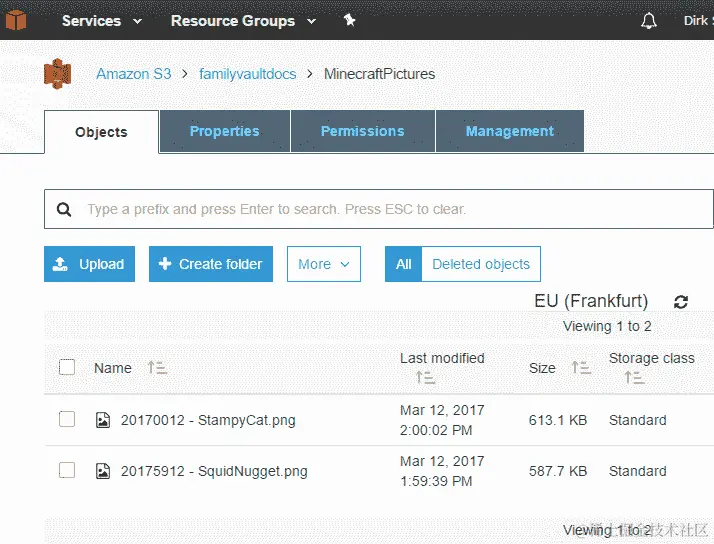Refresh the object list with the reload icon
Image resolution: width=714 pixels, height=544 pixels.
pos(681,301)
